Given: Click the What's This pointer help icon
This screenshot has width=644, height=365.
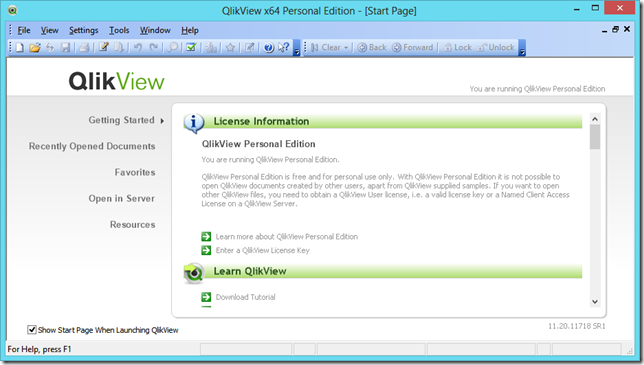Looking at the screenshot, I should point(284,48).
